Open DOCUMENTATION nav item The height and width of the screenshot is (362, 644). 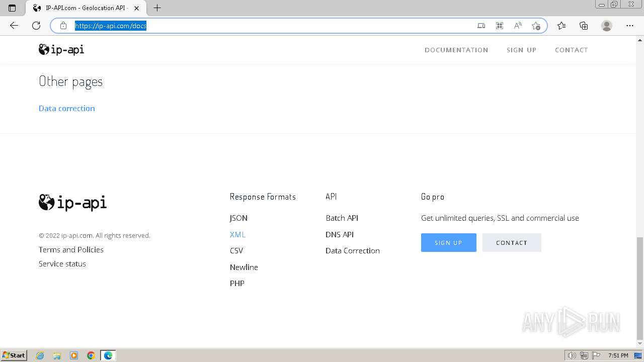pos(456,50)
